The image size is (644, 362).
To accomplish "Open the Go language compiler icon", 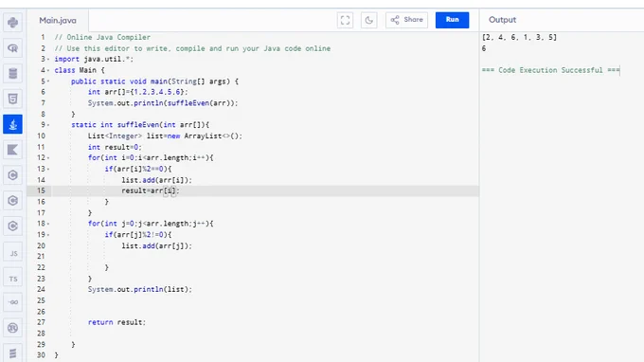I will [12, 302].
